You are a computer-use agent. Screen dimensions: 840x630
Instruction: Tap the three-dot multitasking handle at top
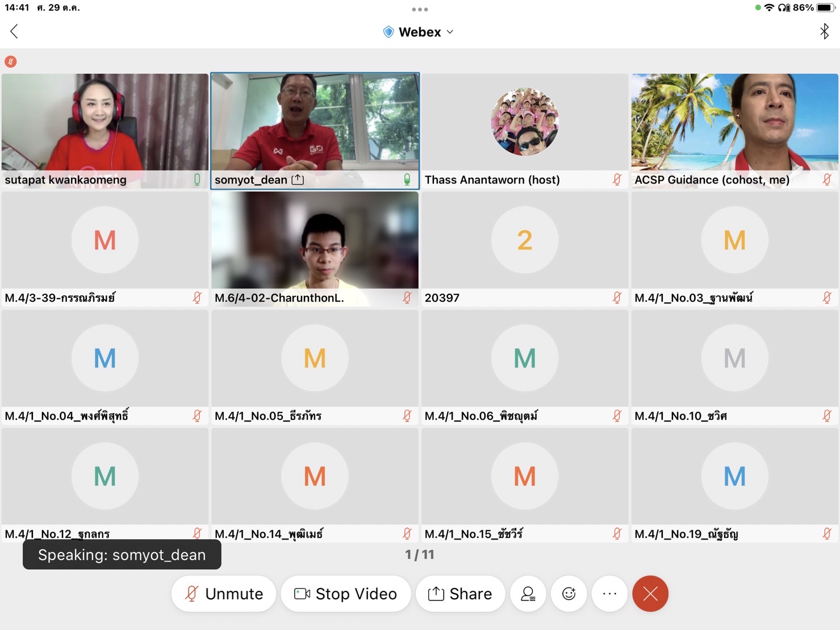click(x=420, y=9)
